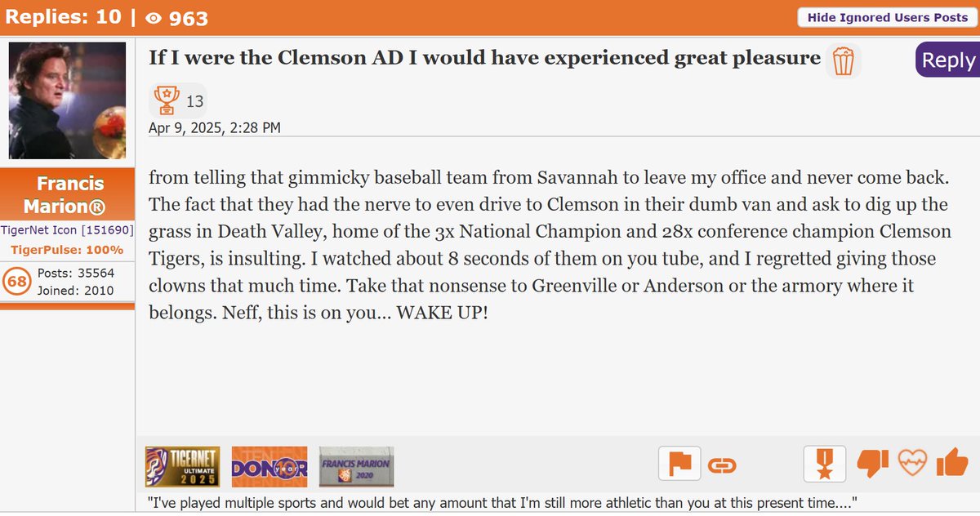Click the trophy icon showing 13

167,100
